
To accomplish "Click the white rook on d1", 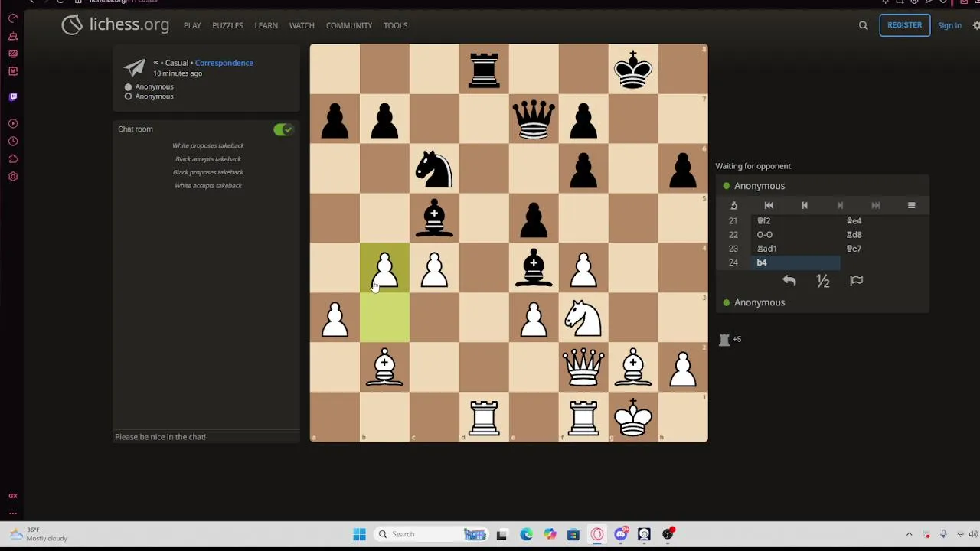I will point(484,417).
